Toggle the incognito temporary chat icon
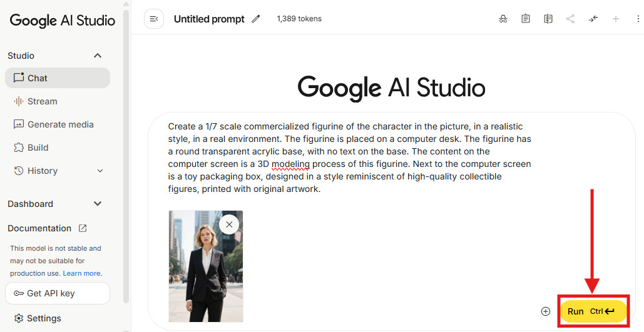 (503, 19)
